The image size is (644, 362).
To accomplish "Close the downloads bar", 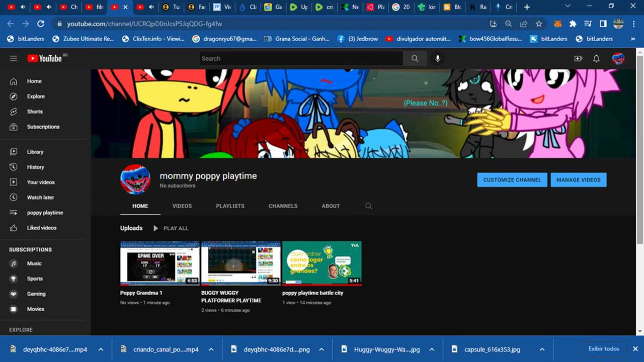I will (x=635, y=349).
